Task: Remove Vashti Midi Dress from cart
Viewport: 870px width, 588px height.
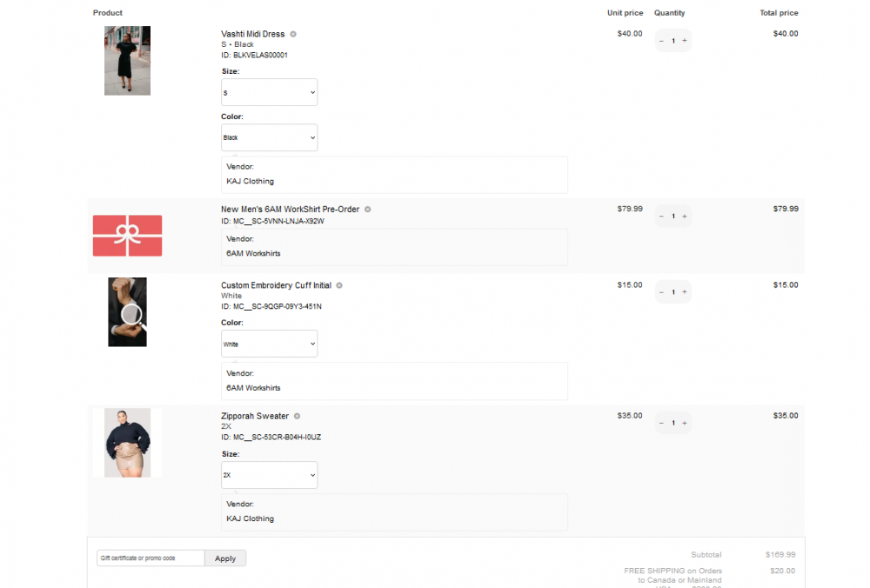Action: (x=293, y=33)
